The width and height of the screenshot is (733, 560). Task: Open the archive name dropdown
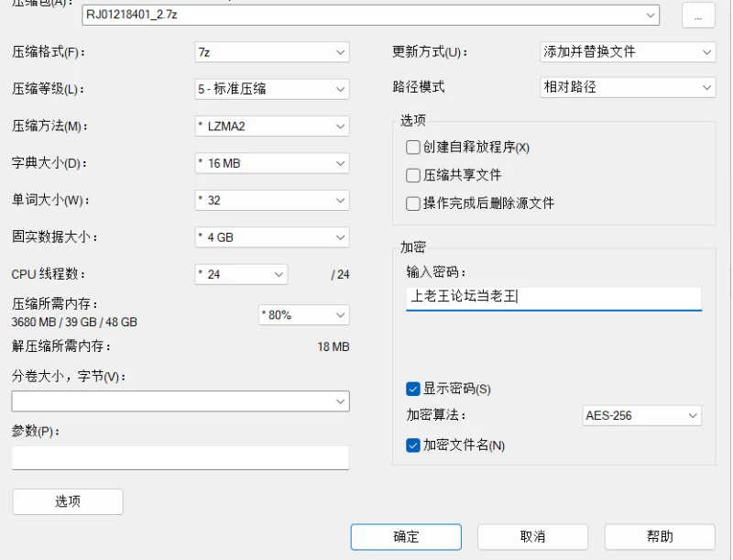pos(651,15)
